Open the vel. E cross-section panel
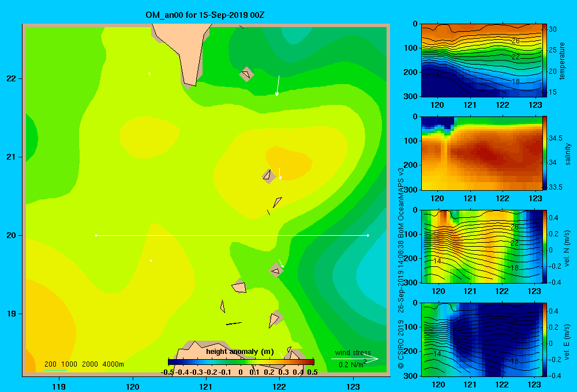This screenshot has height=392, width=577. click(x=481, y=340)
